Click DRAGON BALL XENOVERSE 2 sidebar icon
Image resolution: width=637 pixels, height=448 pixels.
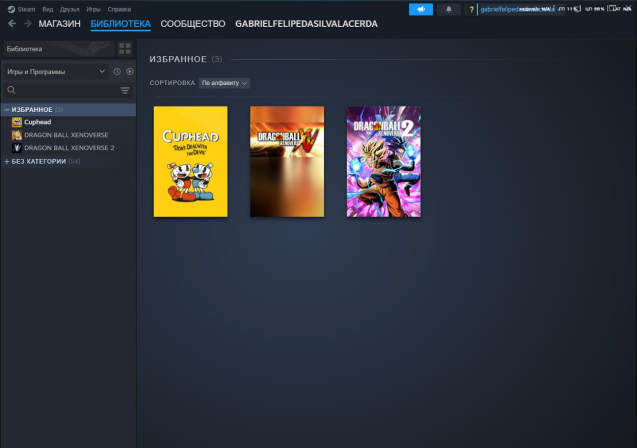[x=17, y=148]
